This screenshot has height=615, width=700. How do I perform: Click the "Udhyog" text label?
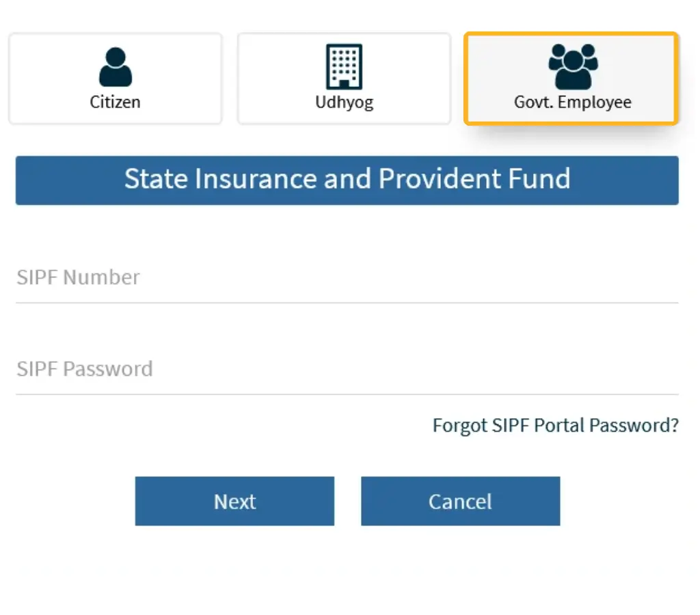click(344, 102)
